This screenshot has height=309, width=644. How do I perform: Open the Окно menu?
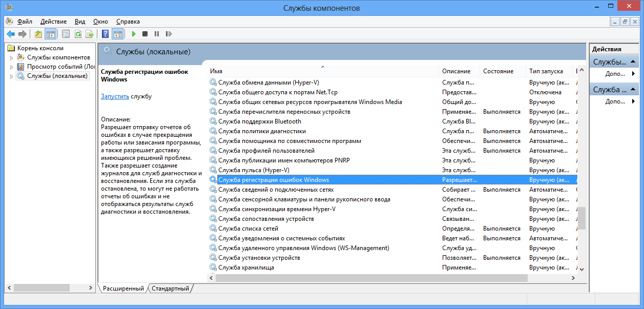click(101, 22)
